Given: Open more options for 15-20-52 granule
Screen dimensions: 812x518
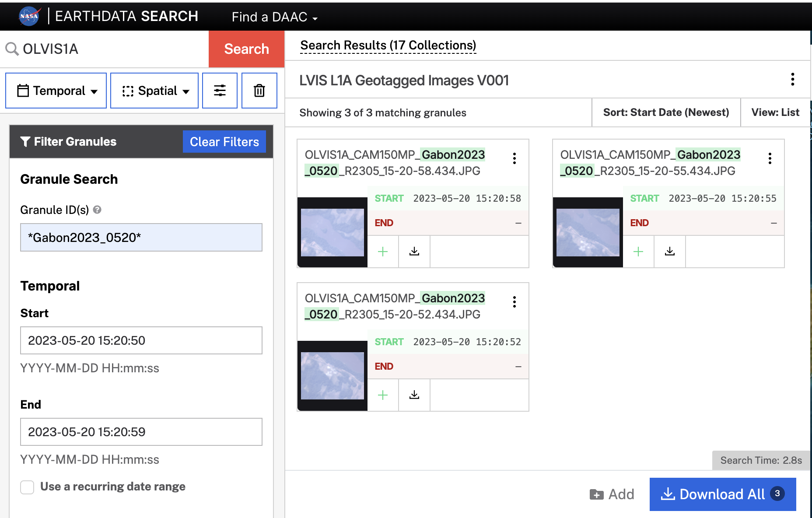Looking at the screenshot, I should (514, 302).
